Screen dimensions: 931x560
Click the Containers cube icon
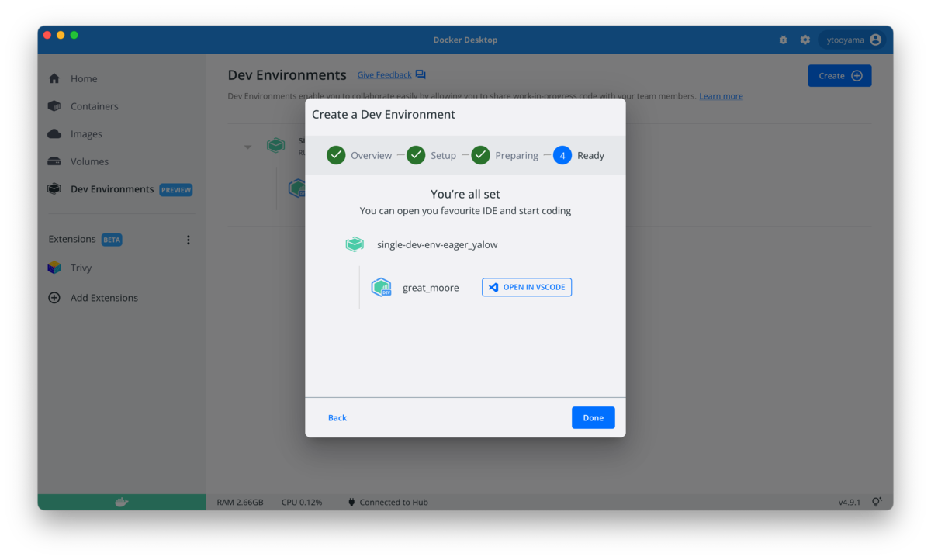[54, 106]
